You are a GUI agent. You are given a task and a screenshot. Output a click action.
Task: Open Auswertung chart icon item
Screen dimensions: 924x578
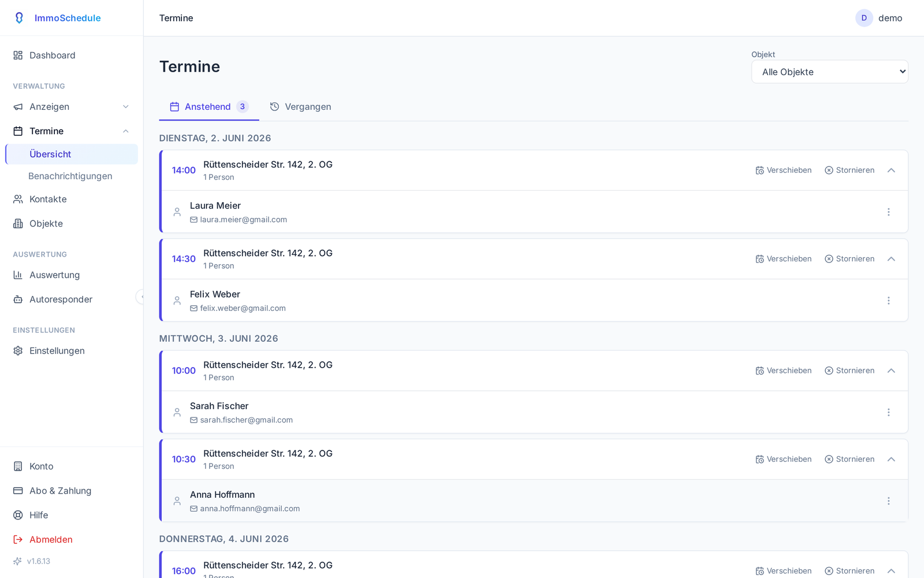(x=18, y=275)
